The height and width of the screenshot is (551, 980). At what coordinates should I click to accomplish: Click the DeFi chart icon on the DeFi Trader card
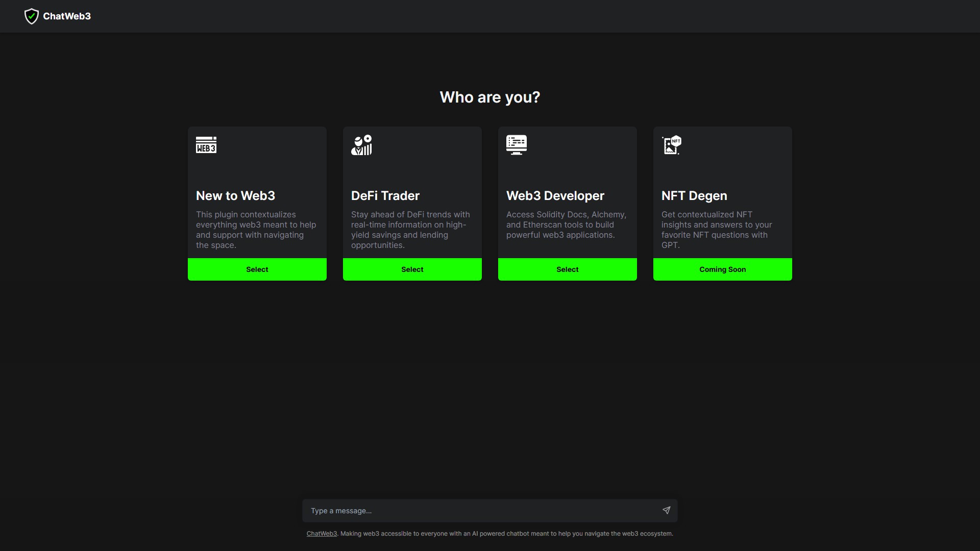pyautogui.click(x=361, y=145)
